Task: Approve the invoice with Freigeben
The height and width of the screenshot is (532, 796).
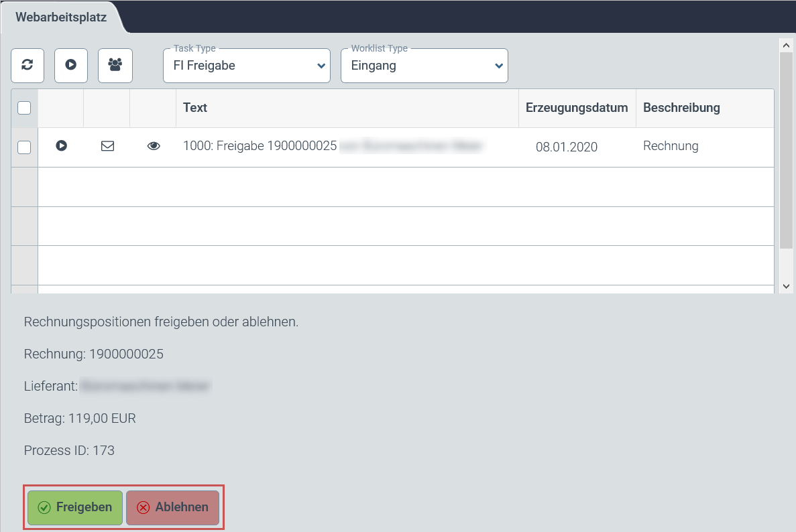Action: 74,508
